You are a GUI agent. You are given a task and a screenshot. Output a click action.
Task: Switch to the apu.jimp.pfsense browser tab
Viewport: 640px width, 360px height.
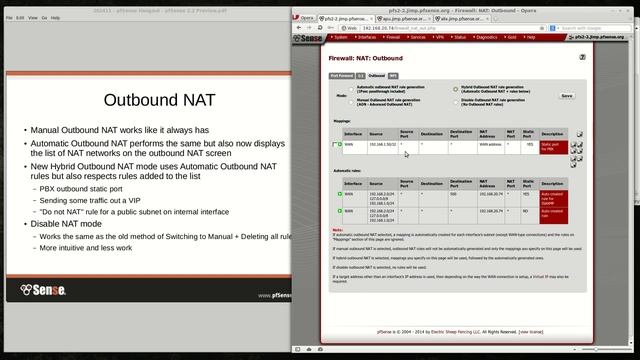[403, 19]
